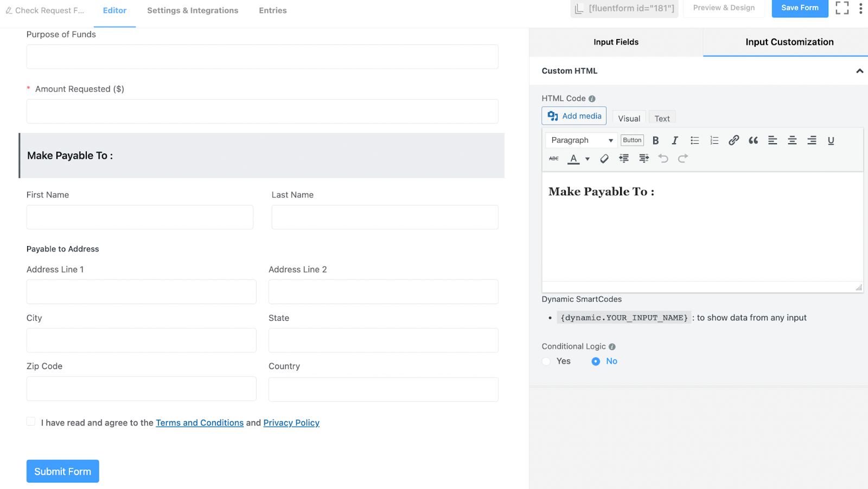Toggle fullscreen editor mode
This screenshot has width=868, height=489.
pos(842,8)
